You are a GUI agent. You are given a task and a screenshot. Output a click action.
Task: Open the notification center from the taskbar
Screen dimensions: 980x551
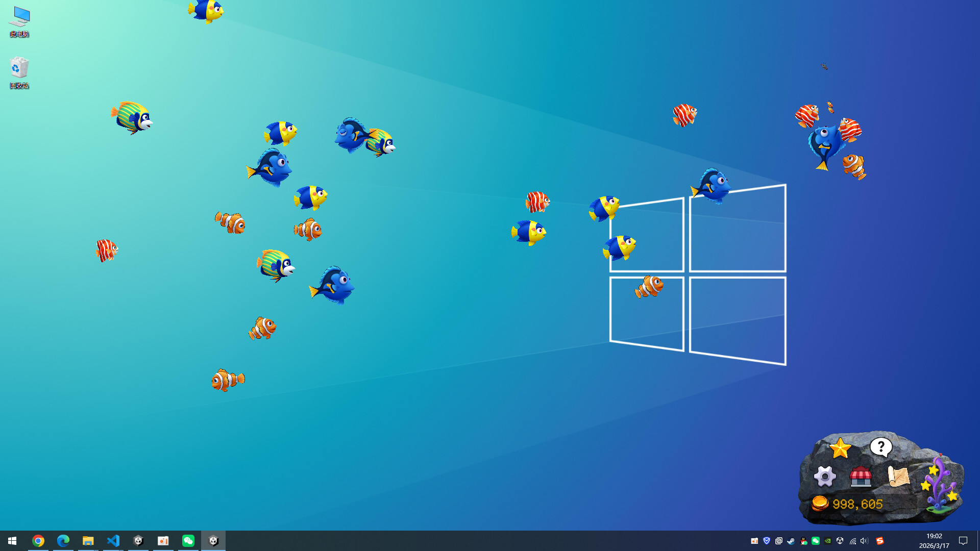click(x=963, y=541)
